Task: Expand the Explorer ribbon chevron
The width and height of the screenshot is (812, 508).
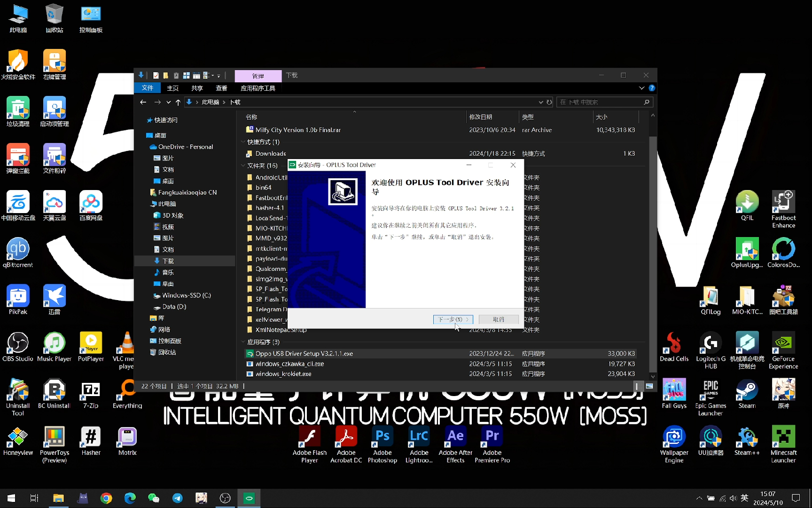Action: pyautogui.click(x=641, y=88)
